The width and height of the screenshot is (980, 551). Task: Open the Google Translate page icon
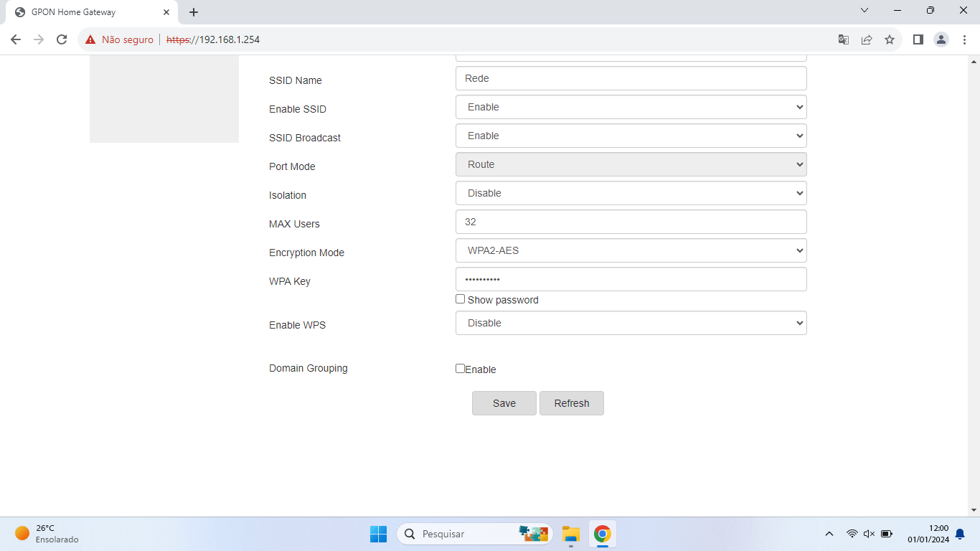[x=844, y=39]
